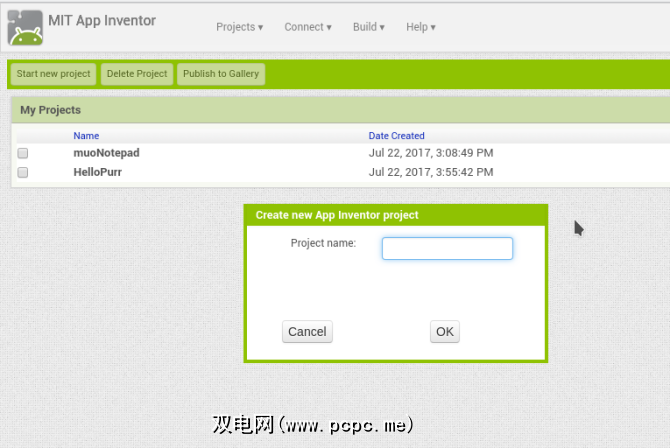Tick the muoNotepad project checkbox
Image resolution: width=670 pixels, height=448 pixels.
click(23, 153)
